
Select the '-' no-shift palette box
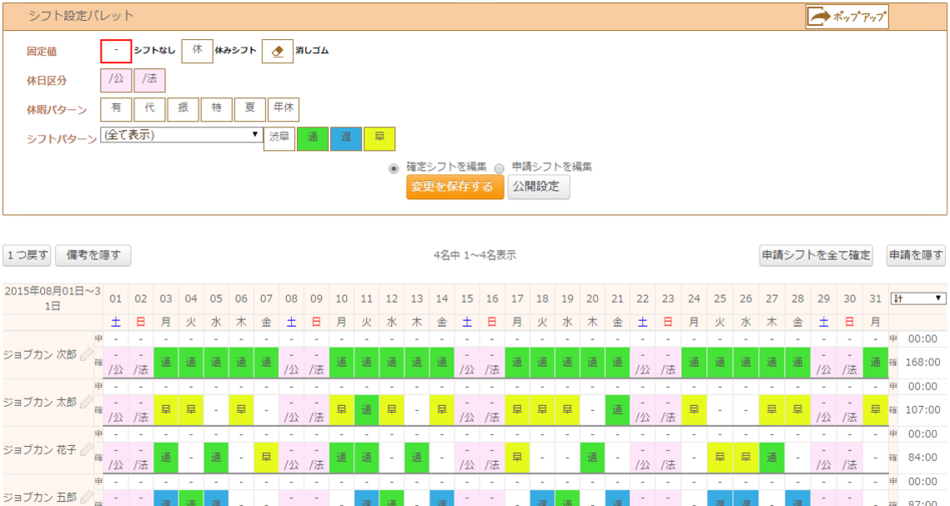point(116,51)
